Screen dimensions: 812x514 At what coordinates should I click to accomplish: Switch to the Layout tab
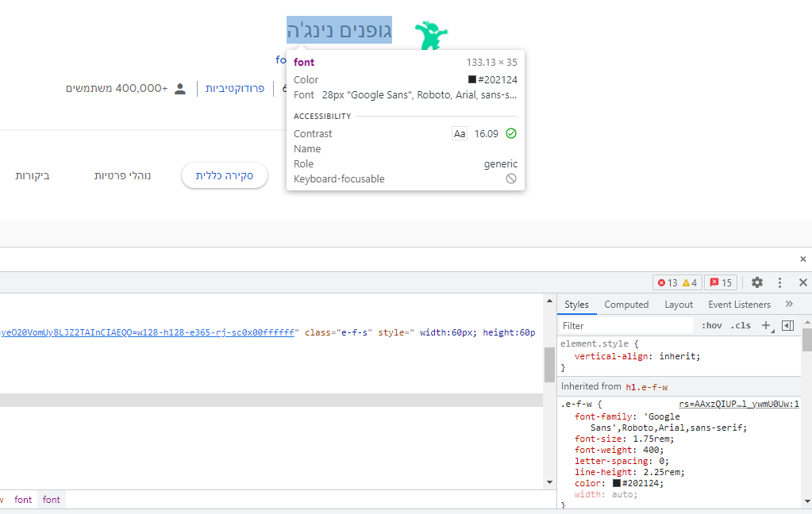coord(679,305)
